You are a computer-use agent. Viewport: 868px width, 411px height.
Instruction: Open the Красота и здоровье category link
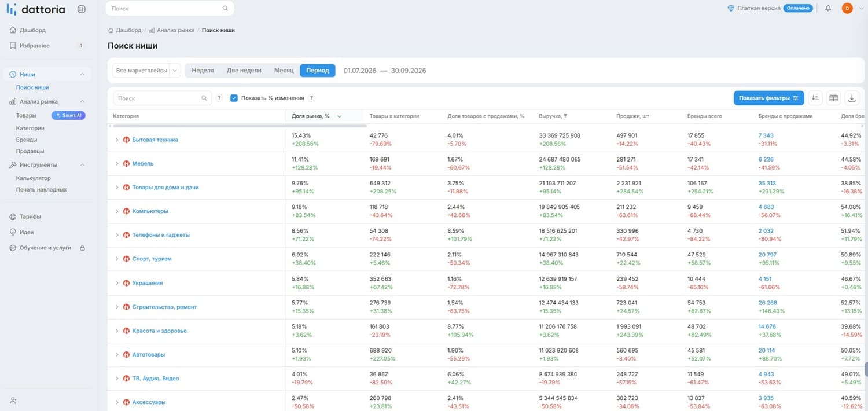tap(159, 331)
